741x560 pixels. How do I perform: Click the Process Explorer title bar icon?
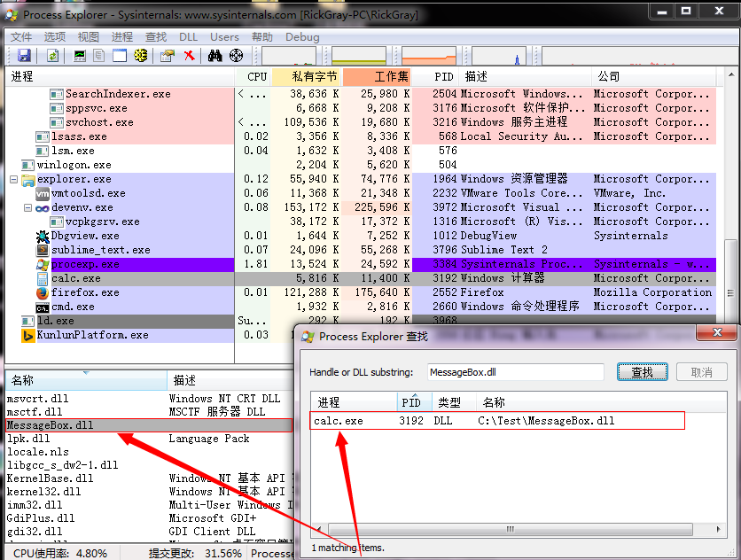[x=12, y=15]
